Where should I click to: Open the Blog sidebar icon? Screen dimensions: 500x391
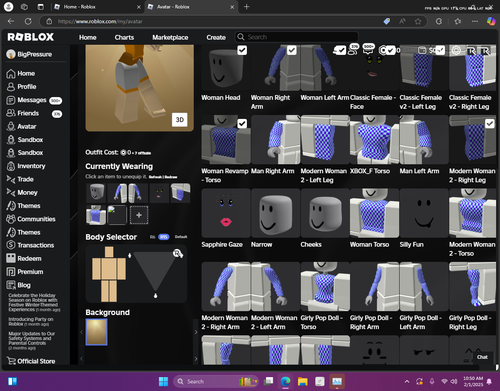pos(11,285)
